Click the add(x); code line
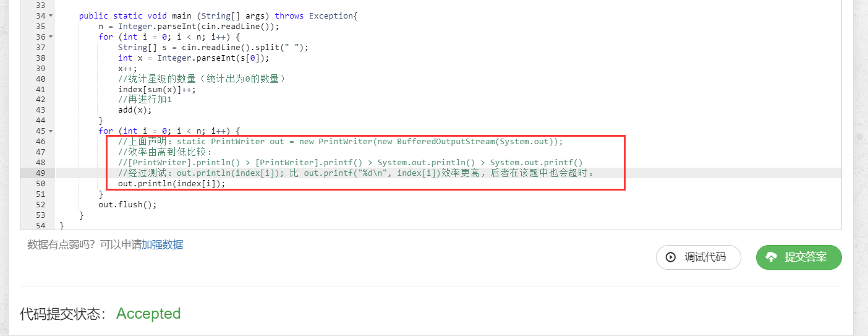Image resolution: width=868 pixels, height=336 pixels. tap(135, 110)
